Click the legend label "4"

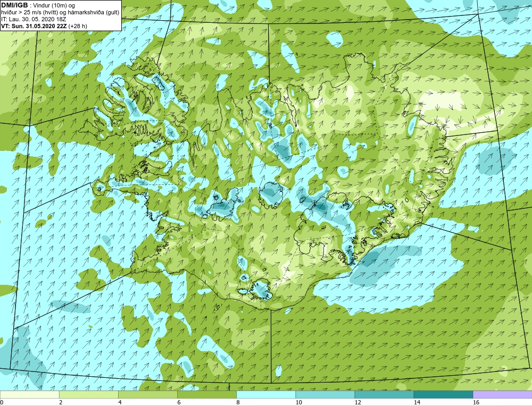tap(120, 402)
